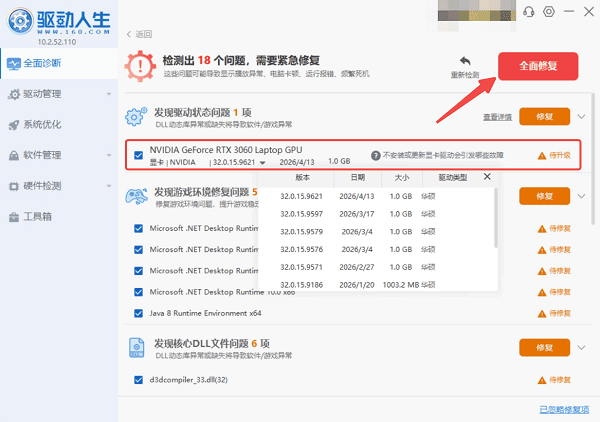This screenshot has height=422, width=600.
Task: Click the 驱动类型 column header
Action: click(x=453, y=178)
